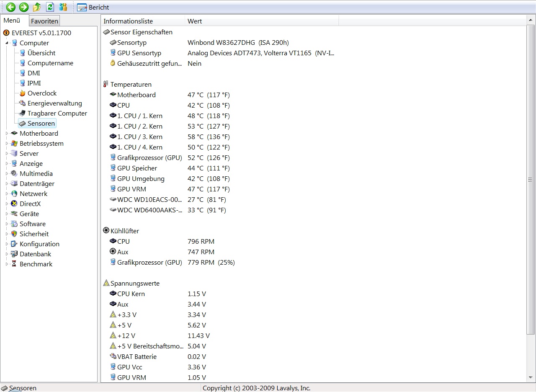Click the Datenbank icon in tree
Screen dimensions: 536x392
[14, 254]
